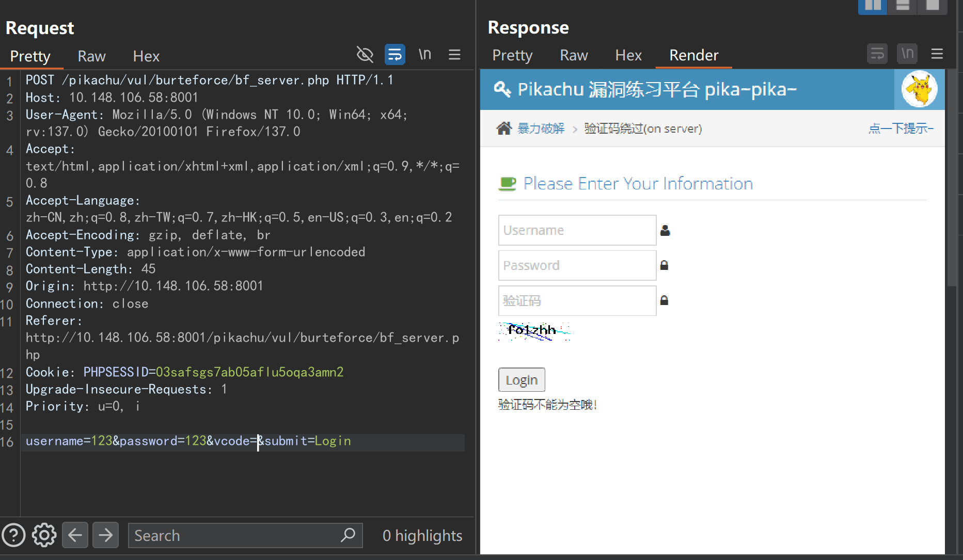
Task: Click the home breadcrumb icon
Action: pyautogui.click(x=504, y=128)
